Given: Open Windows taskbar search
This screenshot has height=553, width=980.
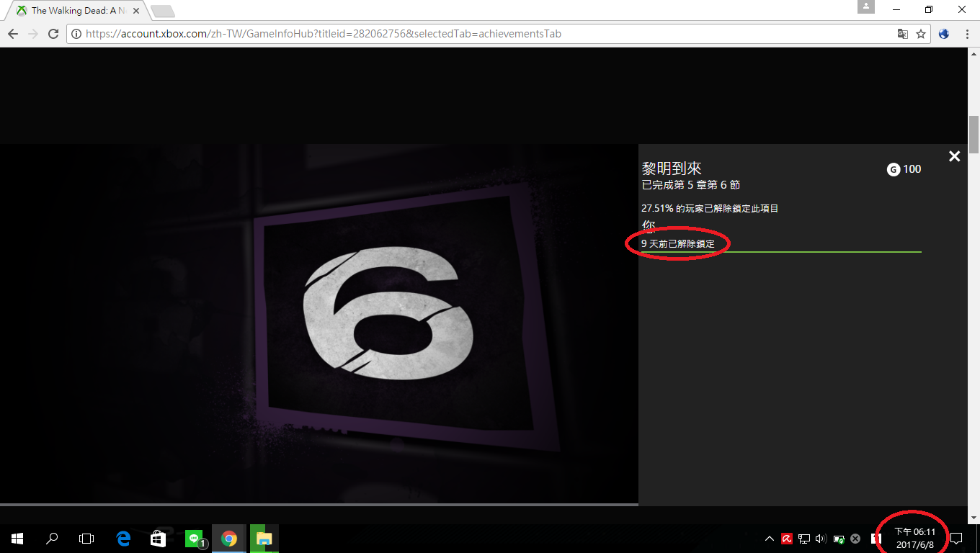Looking at the screenshot, I should pos(52,538).
